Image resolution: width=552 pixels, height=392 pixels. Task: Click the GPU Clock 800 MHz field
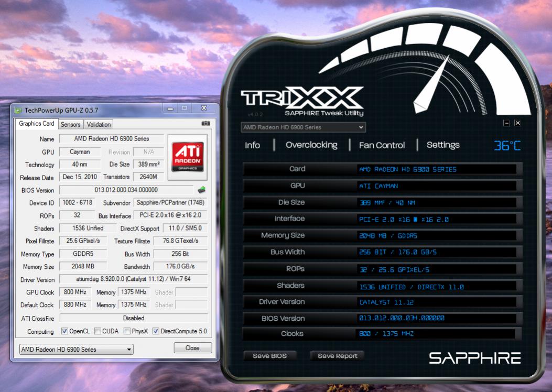tap(75, 292)
